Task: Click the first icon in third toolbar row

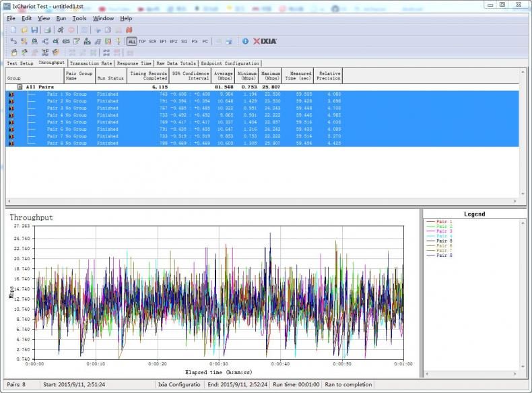Action: 14,53
